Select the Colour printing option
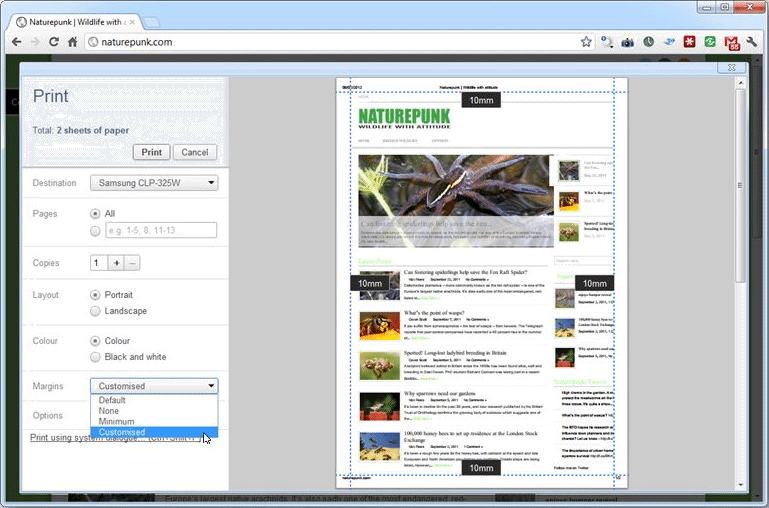The height and width of the screenshot is (508, 769). tap(95, 341)
